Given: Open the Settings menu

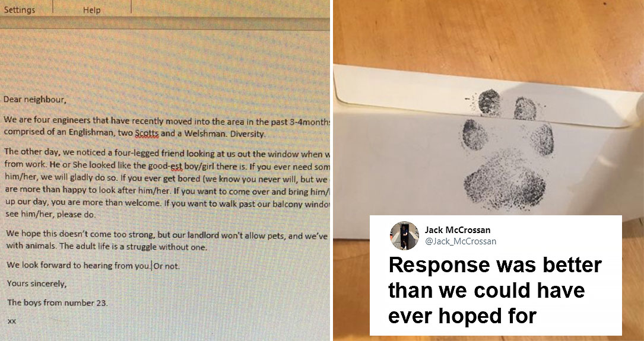Looking at the screenshot, I should (x=20, y=9).
